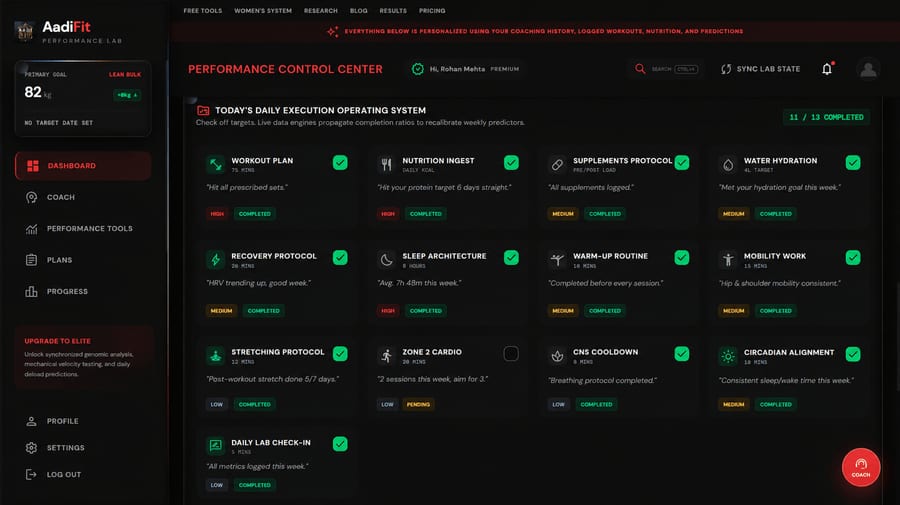
Task: Click the 11 / 13 Completed badge
Action: pos(826,117)
